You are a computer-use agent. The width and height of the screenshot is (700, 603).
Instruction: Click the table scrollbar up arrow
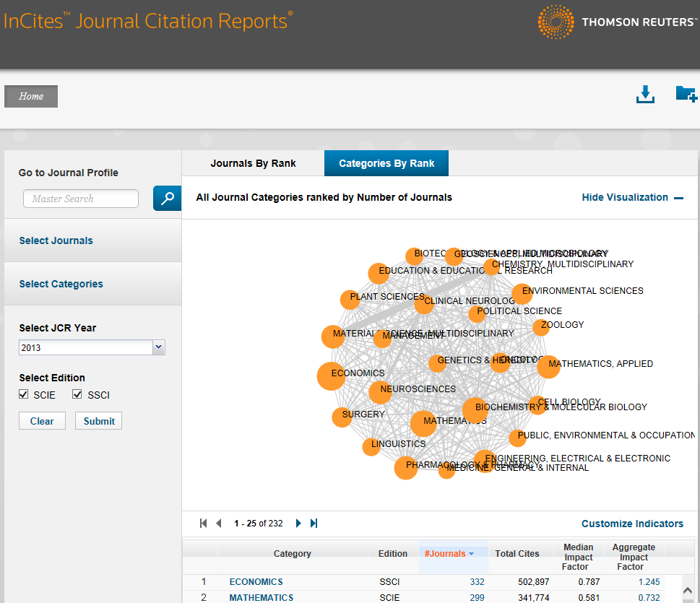tap(688, 590)
